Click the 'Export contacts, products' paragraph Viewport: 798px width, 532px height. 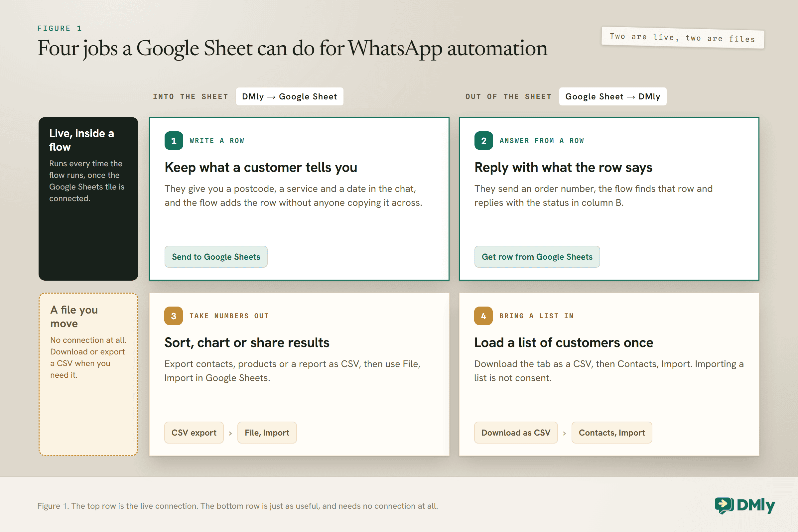[293, 371]
